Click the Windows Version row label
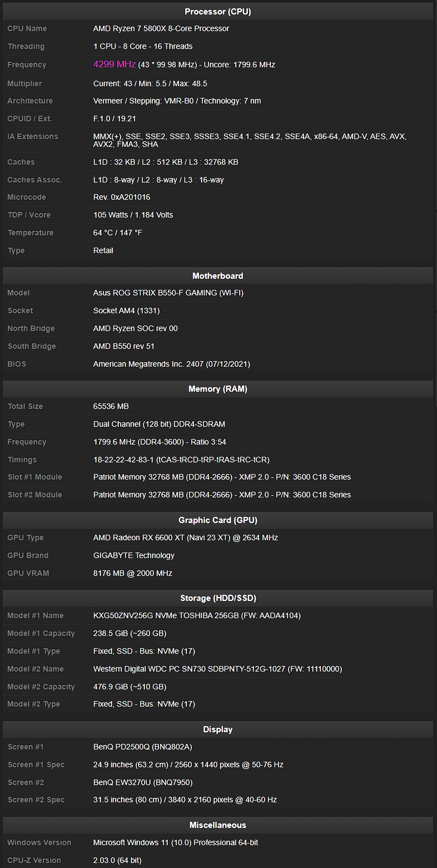 tap(39, 842)
